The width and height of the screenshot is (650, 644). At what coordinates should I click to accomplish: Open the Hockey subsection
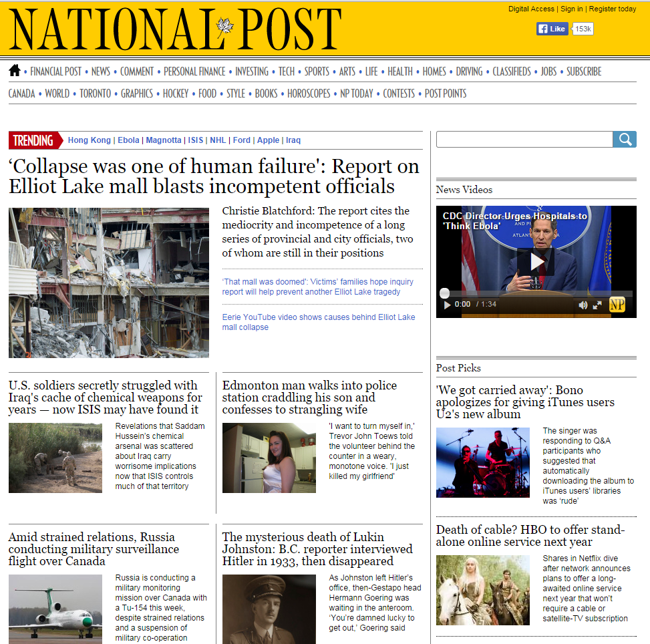[x=175, y=94]
